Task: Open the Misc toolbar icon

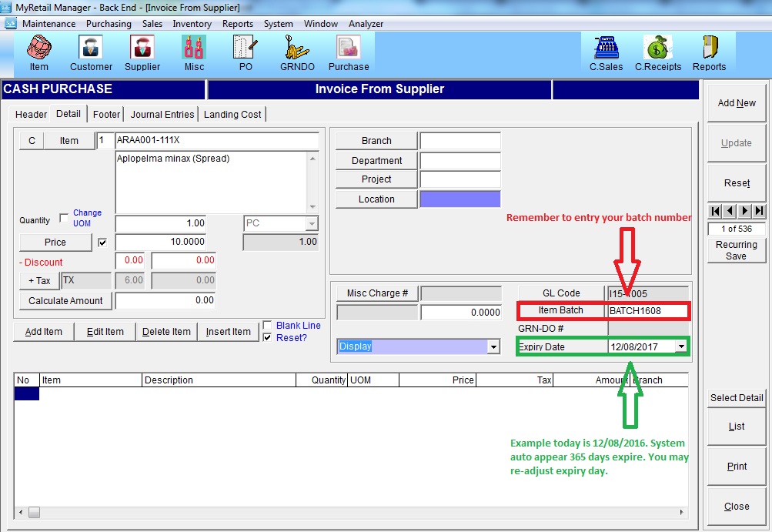Action: pos(194,53)
